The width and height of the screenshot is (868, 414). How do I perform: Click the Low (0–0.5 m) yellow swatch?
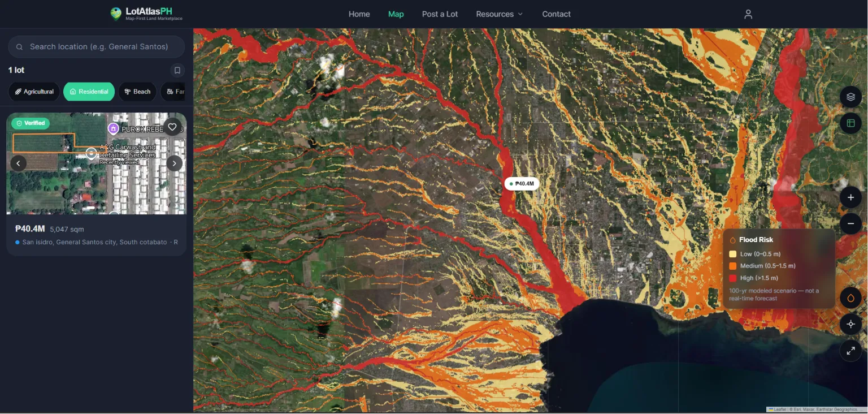pos(732,254)
